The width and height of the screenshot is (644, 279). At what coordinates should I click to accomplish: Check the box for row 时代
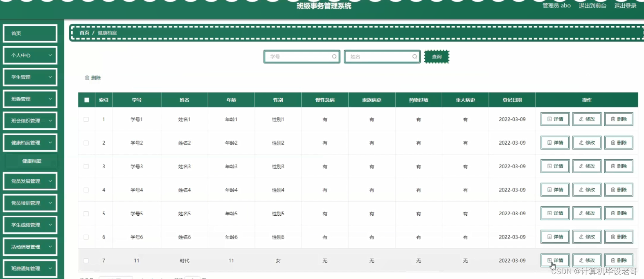pyautogui.click(x=86, y=261)
